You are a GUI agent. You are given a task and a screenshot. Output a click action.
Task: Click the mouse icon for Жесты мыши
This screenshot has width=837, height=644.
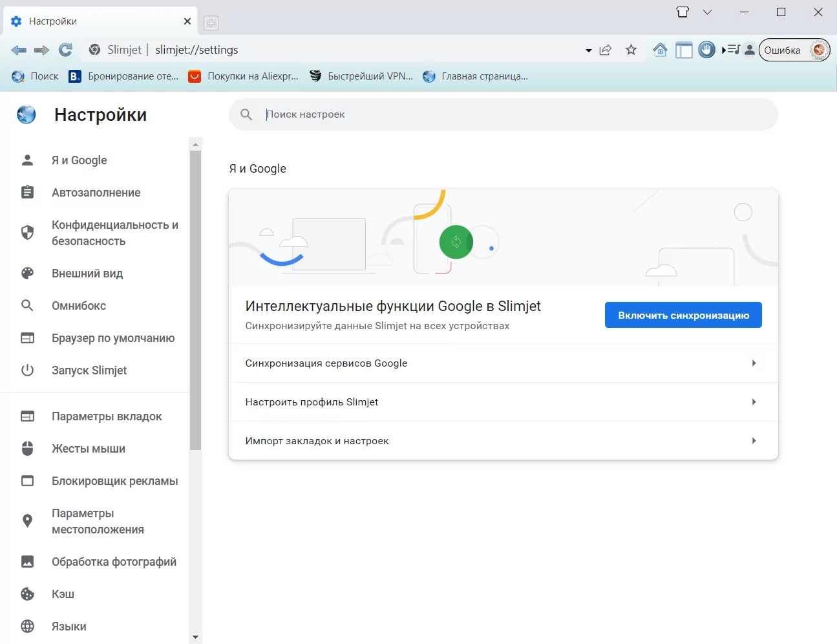coord(27,449)
